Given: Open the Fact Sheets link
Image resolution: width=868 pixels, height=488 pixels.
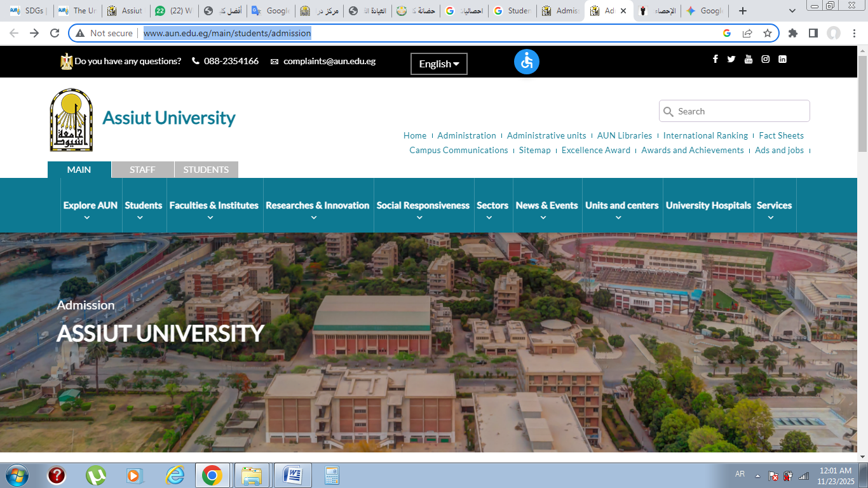Looking at the screenshot, I should [781, 135].
